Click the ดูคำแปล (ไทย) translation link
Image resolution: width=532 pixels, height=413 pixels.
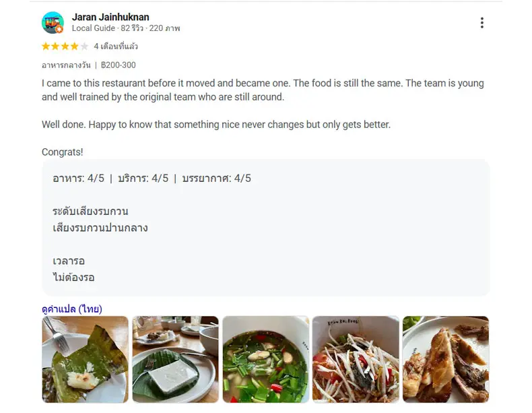click(x=71, y=309)
